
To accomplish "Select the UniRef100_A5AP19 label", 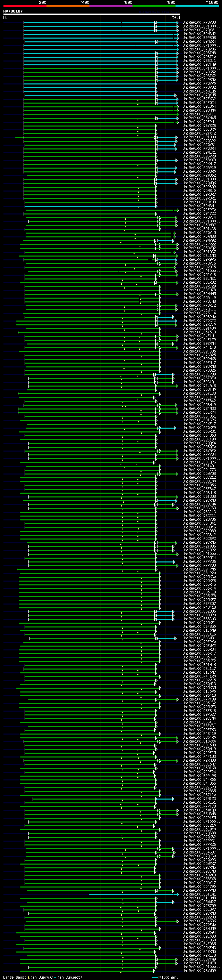I will [x=199, y=168].
